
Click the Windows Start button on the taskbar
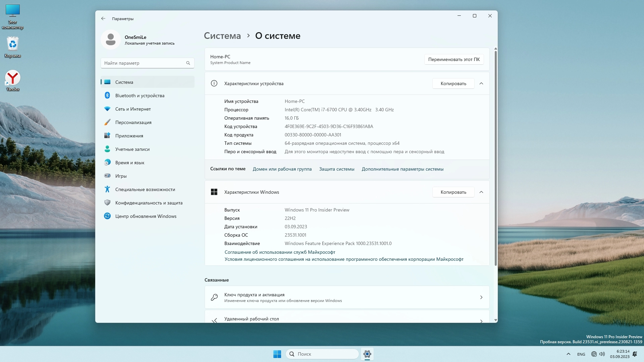click(277, 354)
